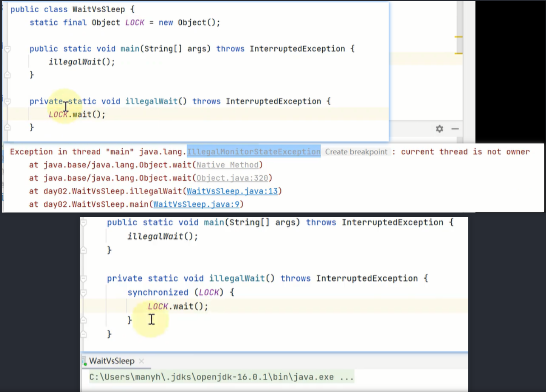This screenshot has width=546, height=392.
Task: Place cursor on LOCK.wait() inside synchronized block
Action: [x=178, y=306]
